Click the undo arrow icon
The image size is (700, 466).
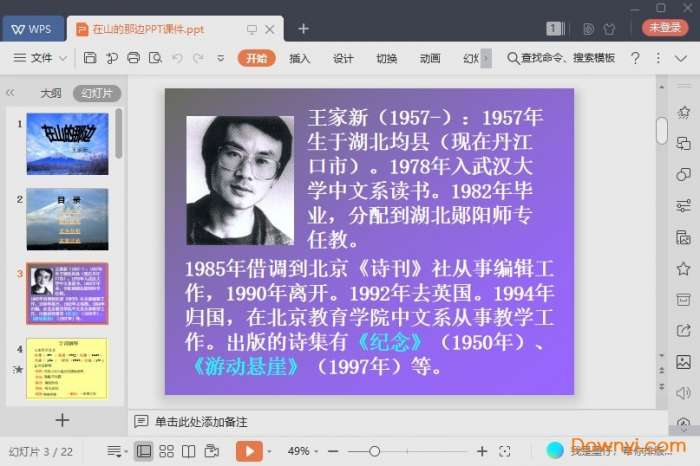(x=177, y=58)
